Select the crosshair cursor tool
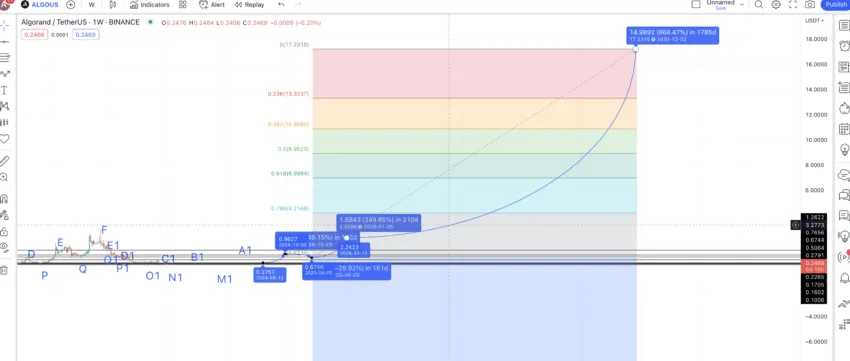The image size is (850, 361). [5, 25]
